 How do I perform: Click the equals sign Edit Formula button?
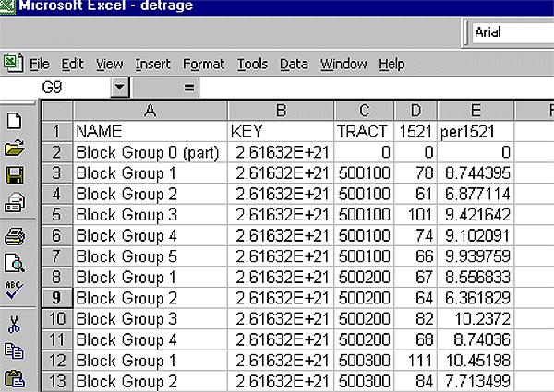[189, 88]
